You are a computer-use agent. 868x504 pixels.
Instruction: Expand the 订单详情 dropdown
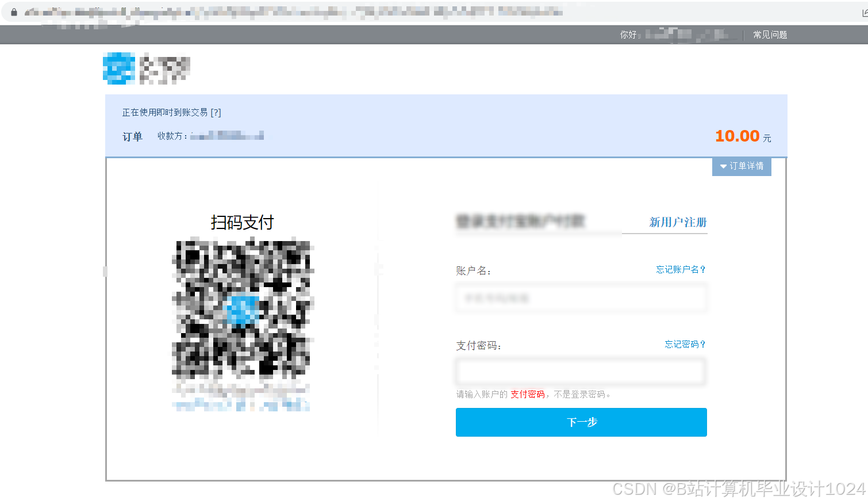[x=742, y=166]
